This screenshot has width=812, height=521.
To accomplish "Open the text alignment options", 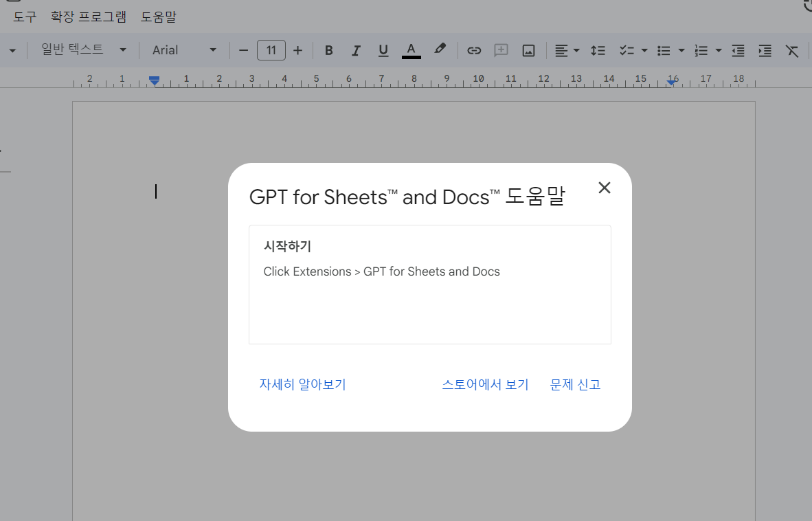I will (x=561, y=50).
